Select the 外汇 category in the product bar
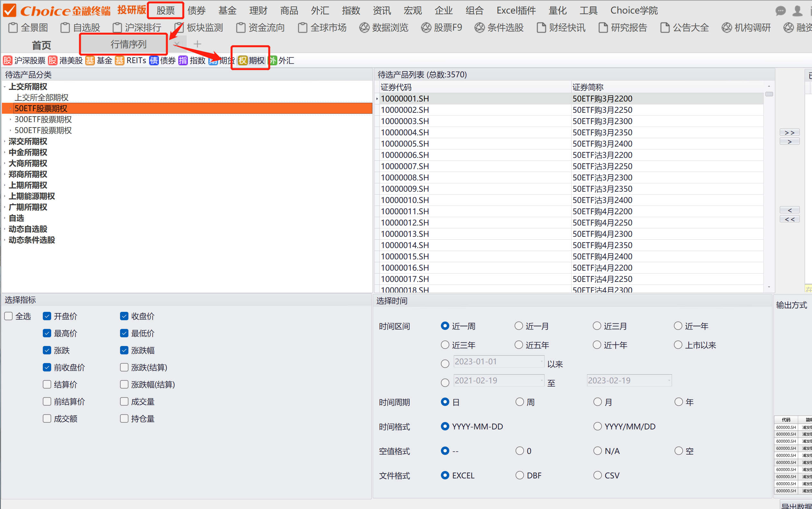This screenshot has width=812, height=509. 282,61
